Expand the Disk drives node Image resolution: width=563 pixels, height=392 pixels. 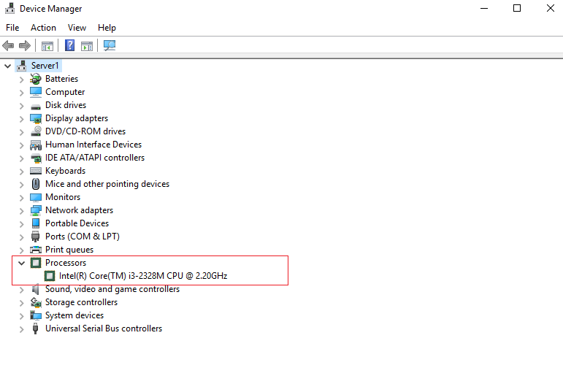(x=22, y=106)
